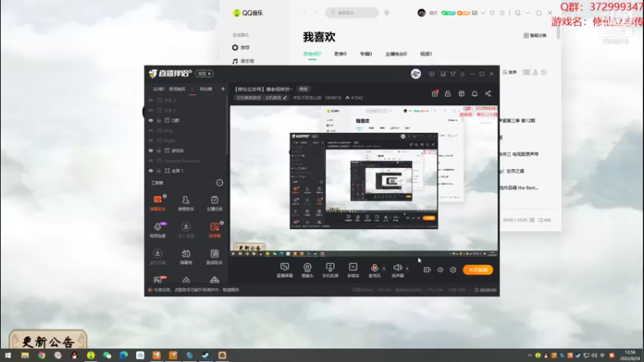Open 音乐馆 in QQ音乐 sidebar
The width and height of the screenshot is (644, 362).
coord(243,61)
